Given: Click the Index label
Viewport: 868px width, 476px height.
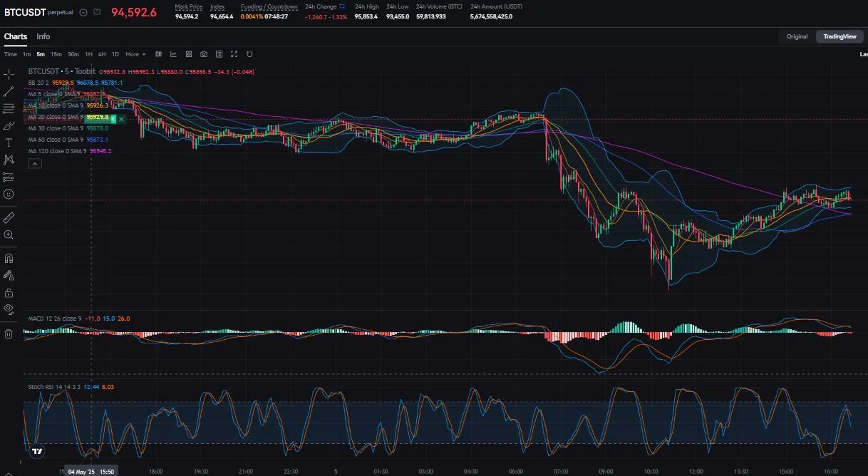Looking at the screenshot, I should [x=217, y=6].
